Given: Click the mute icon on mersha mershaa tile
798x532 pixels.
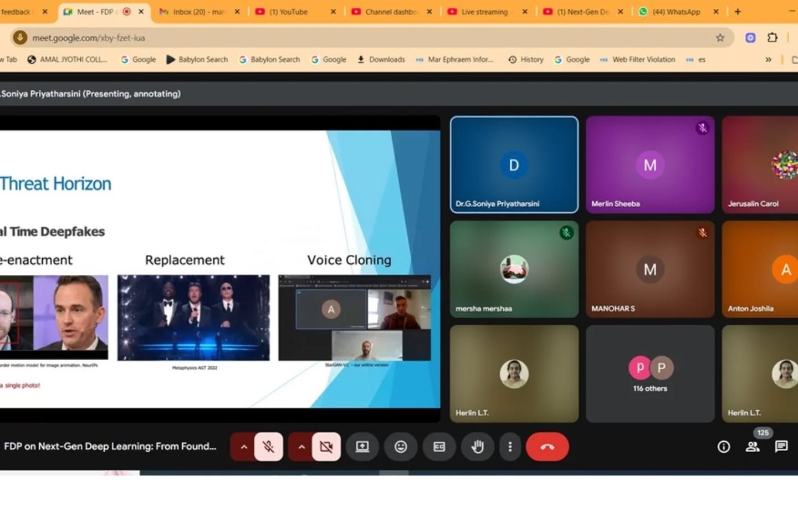Looking at the screenshot, I should [x=566, y=233].
